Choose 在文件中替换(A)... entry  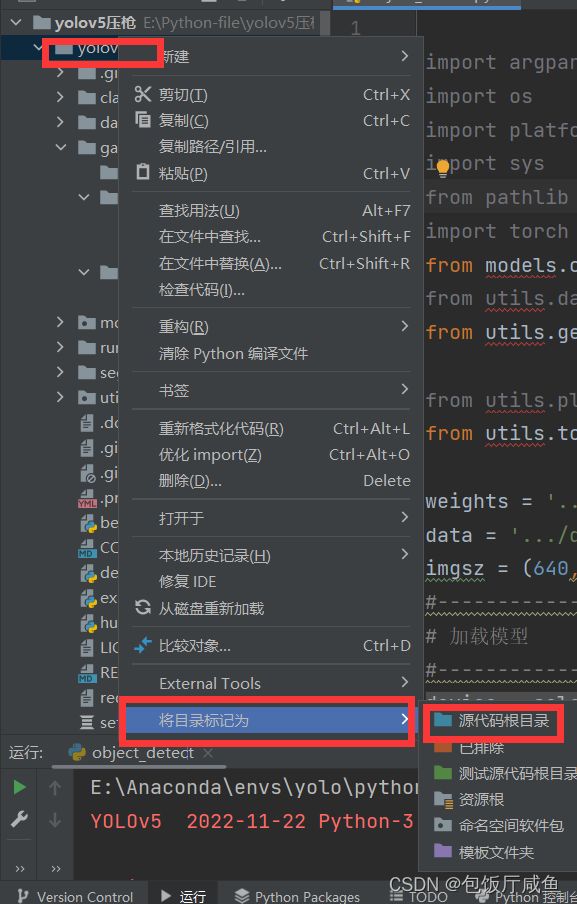271,263
